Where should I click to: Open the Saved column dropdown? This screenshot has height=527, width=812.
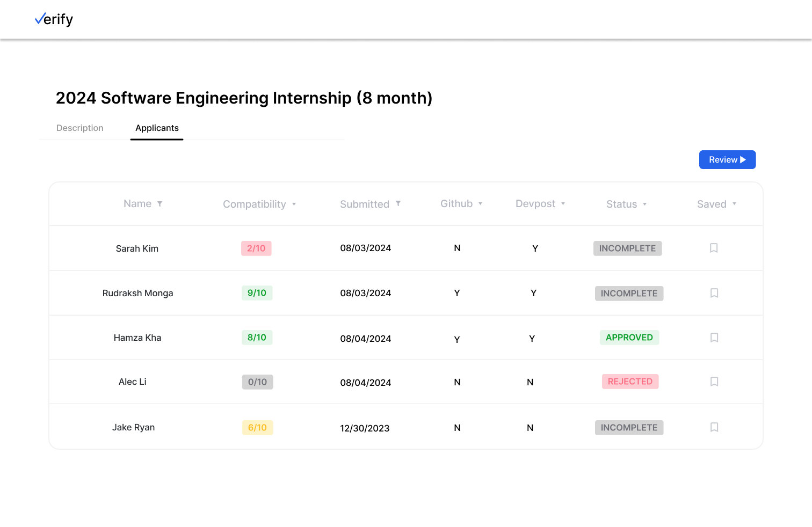(x=734, y=204)
